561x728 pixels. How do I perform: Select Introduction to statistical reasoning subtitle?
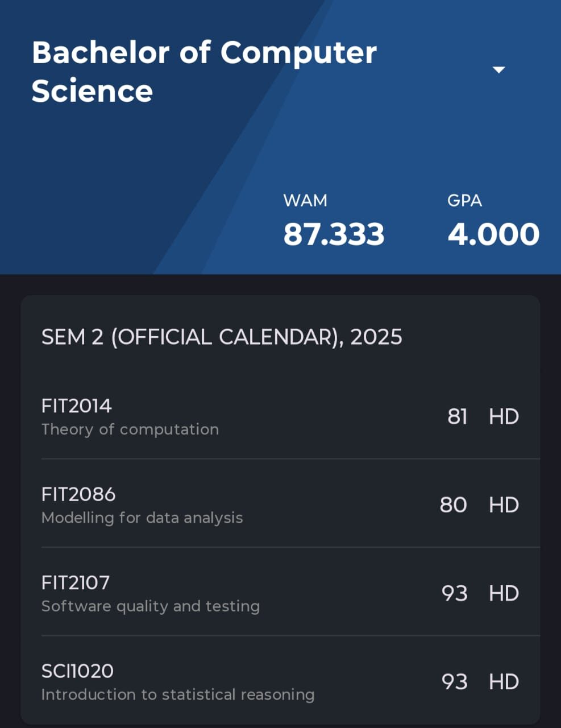[x=178, y=694]
